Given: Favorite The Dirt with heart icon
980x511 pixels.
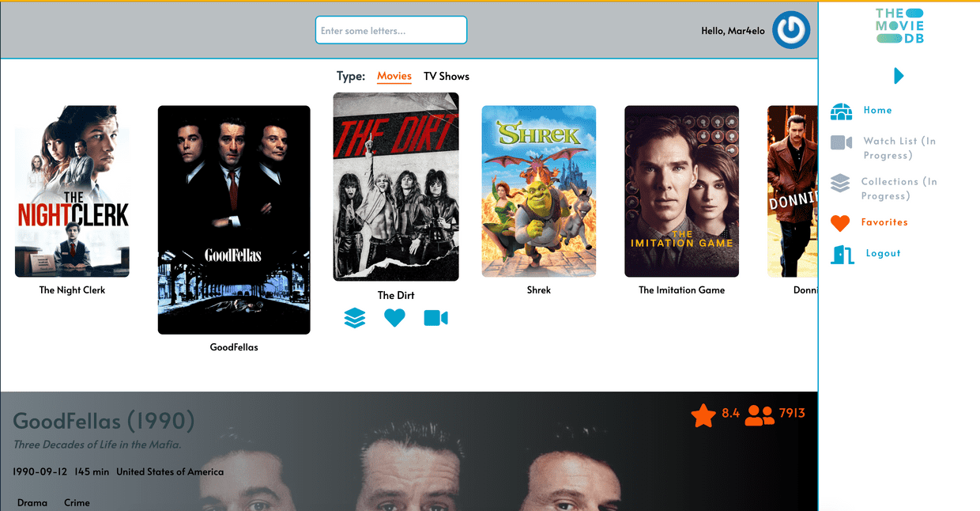Looking at the screenshot, I should (394, 318).
